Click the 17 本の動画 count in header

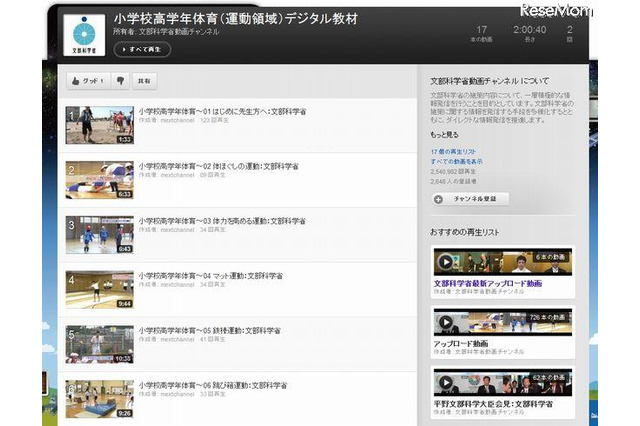tap(482, 33)
